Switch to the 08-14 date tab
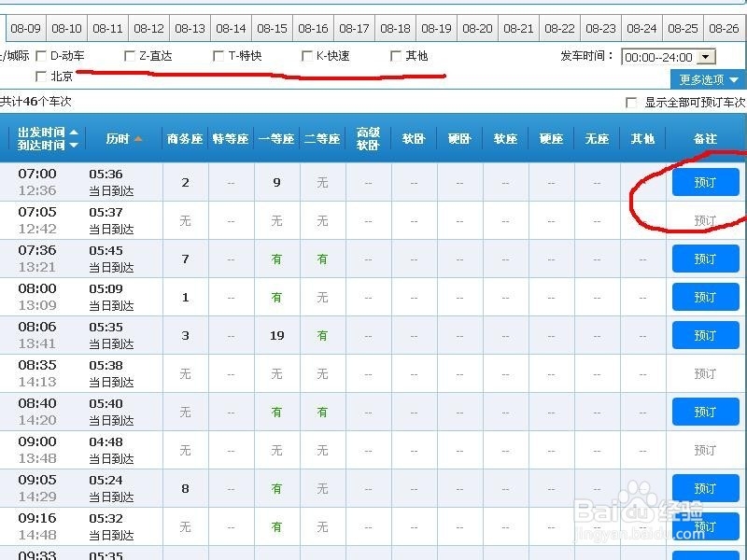Screen dimensions: 747x560 231,28
